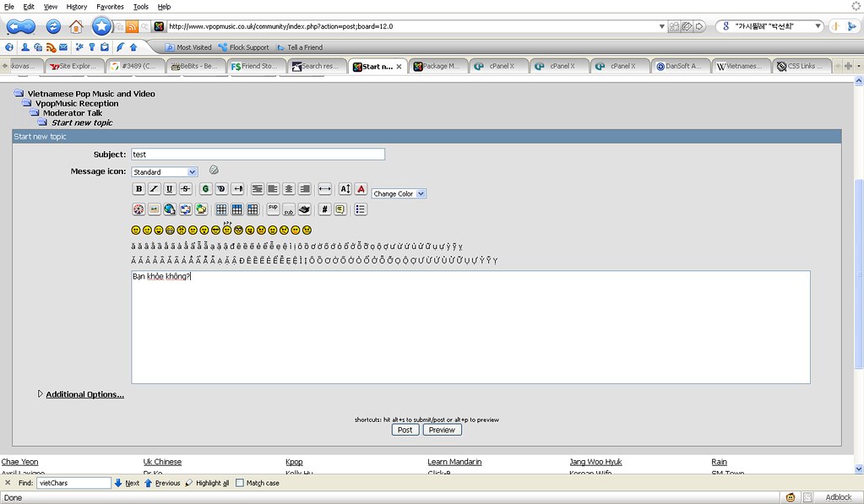Open the Favorites menu
Screen dimensions: 864x504
[110, 7]
